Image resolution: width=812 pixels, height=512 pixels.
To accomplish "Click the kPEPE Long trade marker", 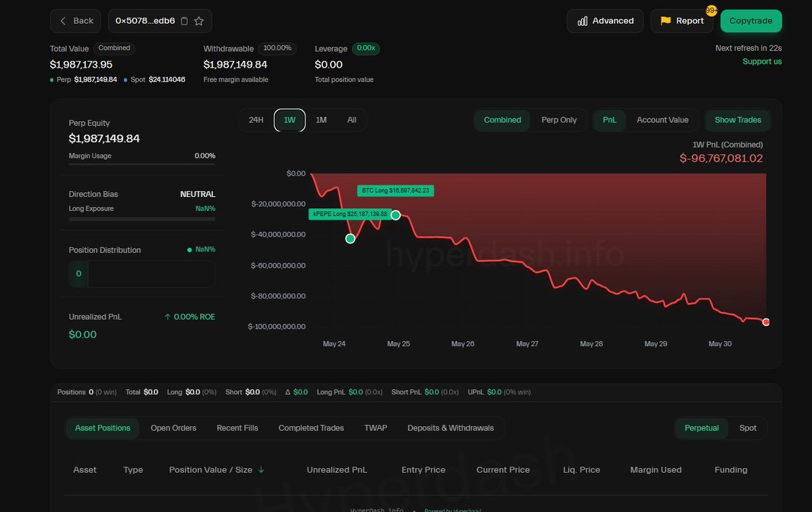I will coord(350,239).
